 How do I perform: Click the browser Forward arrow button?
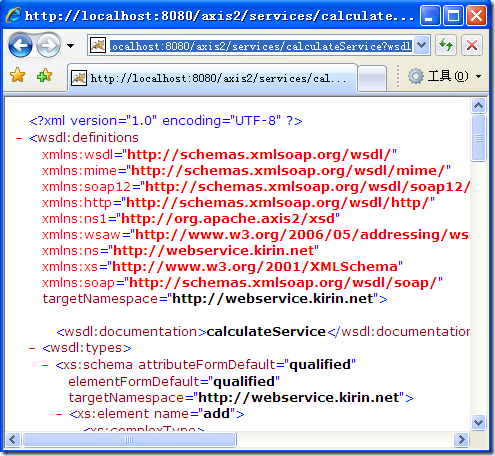49,45
